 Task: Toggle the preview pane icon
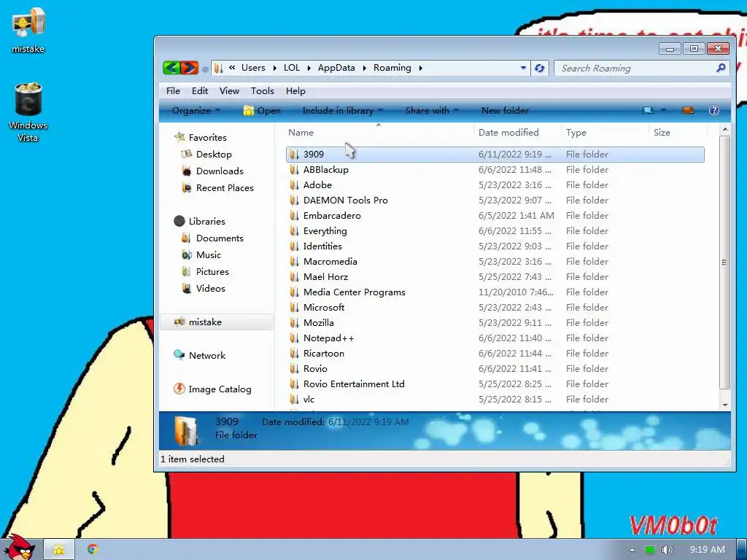point(688,111)
